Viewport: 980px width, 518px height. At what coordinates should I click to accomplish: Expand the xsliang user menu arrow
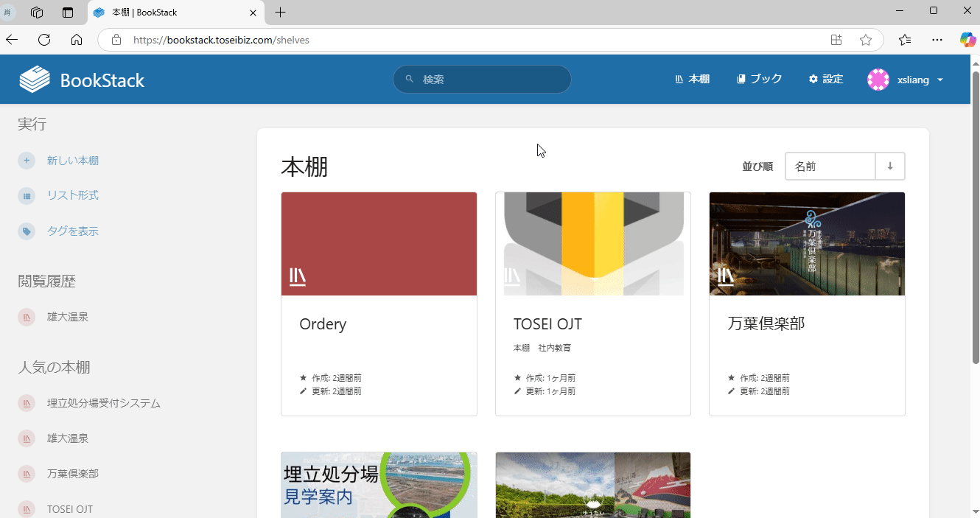pyautogui.click(x=940, y=80)
